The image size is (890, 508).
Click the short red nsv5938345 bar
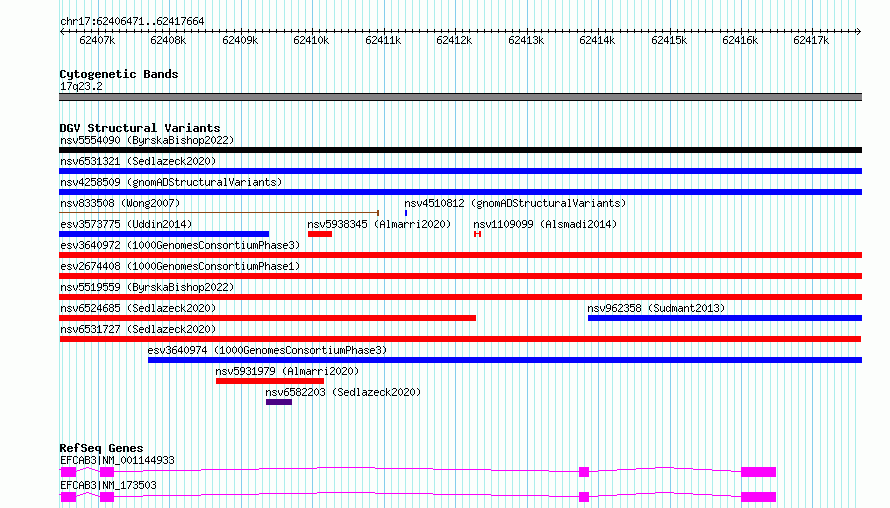point(320,234)
